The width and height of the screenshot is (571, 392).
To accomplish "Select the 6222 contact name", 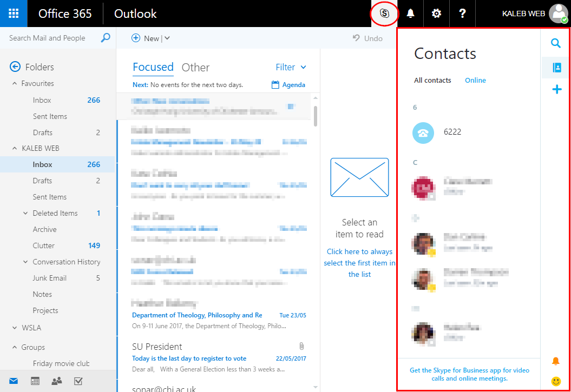I will [452, 131].
